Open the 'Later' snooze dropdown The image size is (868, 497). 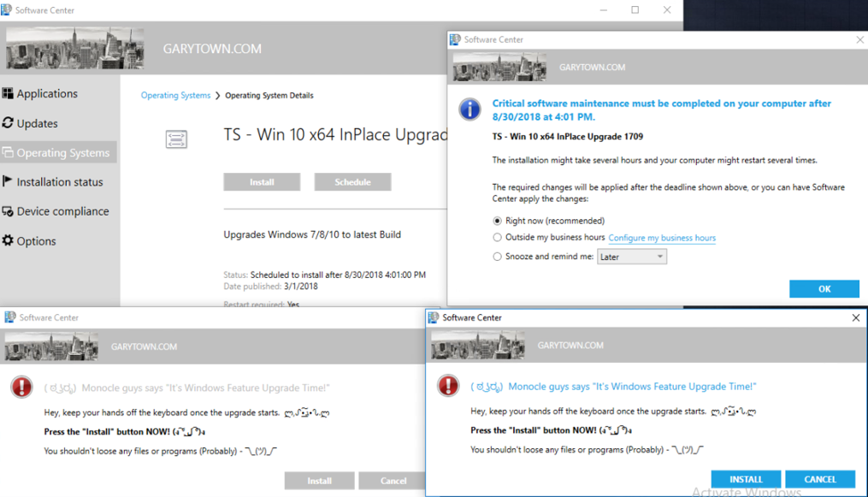tap(632, 257)
